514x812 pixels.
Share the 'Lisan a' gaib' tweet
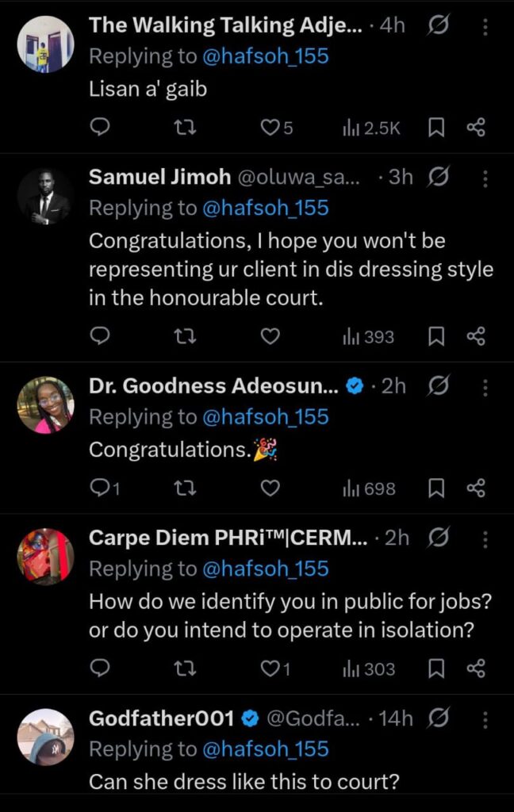[476, 128]
